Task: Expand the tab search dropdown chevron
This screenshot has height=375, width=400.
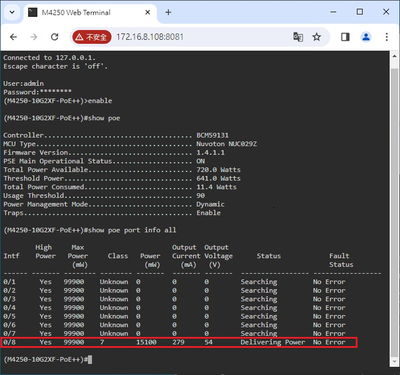Action: tap(12, 12)
